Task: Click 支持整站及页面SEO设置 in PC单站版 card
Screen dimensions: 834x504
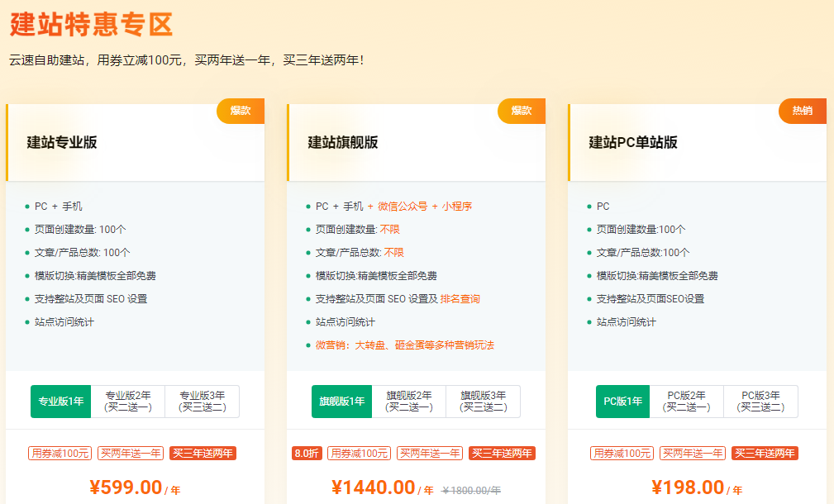Action: click(651, 299)
